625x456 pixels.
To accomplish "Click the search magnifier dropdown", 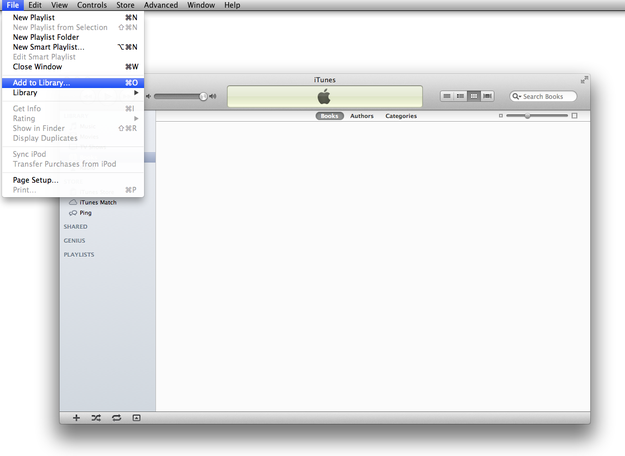I will pyautogui.click(x=517, y=96).
